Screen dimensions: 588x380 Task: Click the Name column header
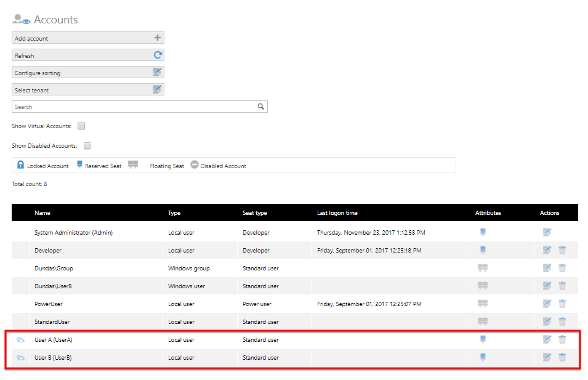[x=42, y=212]
